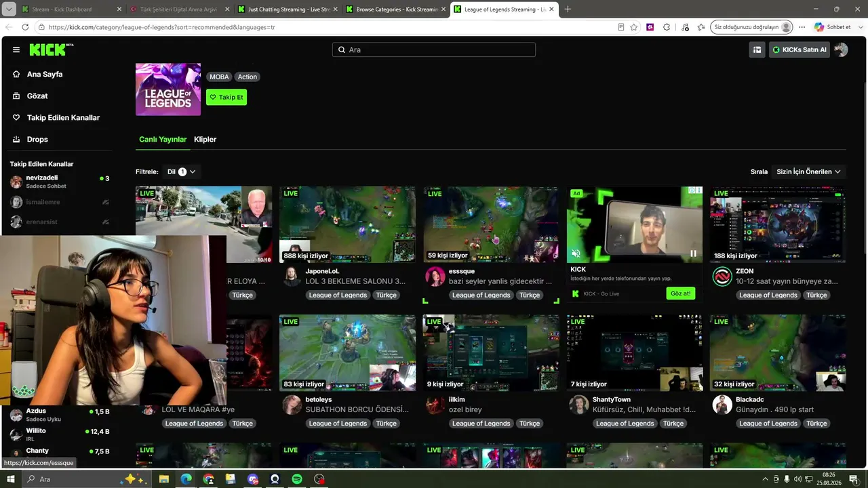Image resolution: width=868 pixels, height=488 pixels.
Task: Open a new browser tab
Action: [x=568, y=9]
